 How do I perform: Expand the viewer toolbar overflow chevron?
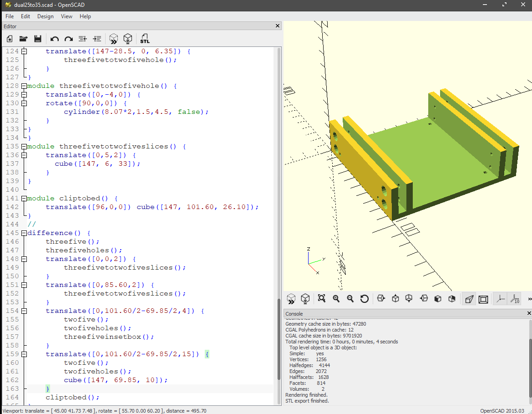529,299
